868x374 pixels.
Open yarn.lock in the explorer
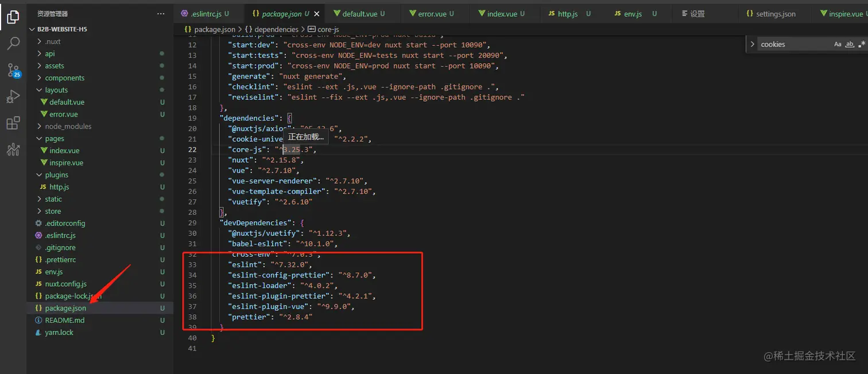click(59, 332)
